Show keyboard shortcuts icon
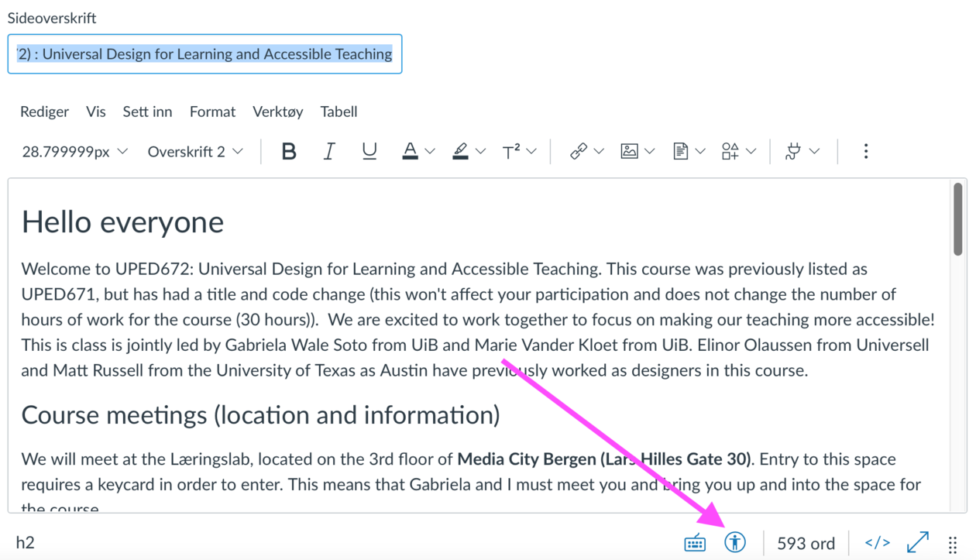 695,543
